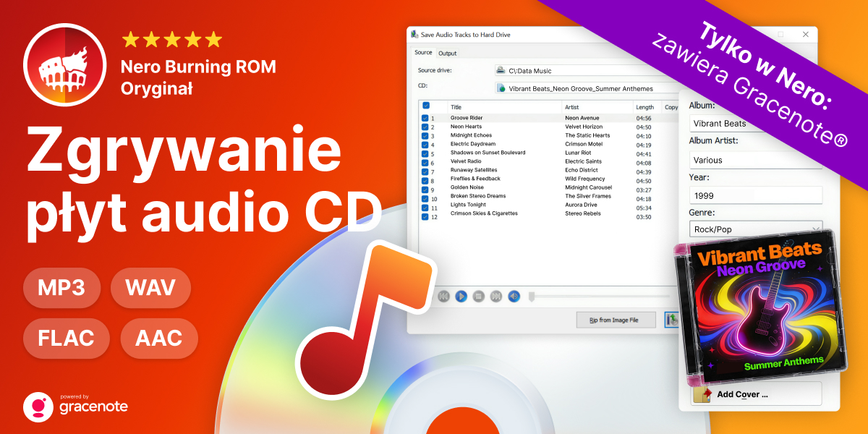The width and height of the screenshot is (868, 434).
Task: Uncheck track 6 Velvet Radio checkbox
Action: (x=425, y=161)
